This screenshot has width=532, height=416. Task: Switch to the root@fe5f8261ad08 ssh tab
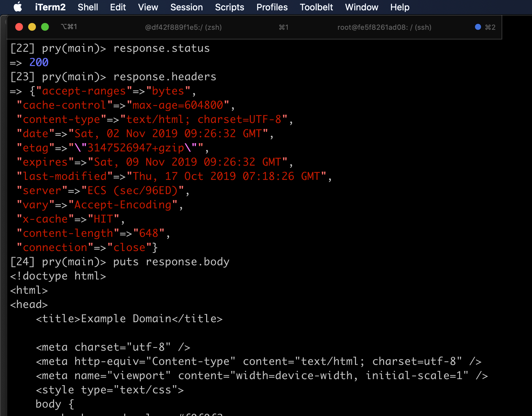[x=384, y=27]
